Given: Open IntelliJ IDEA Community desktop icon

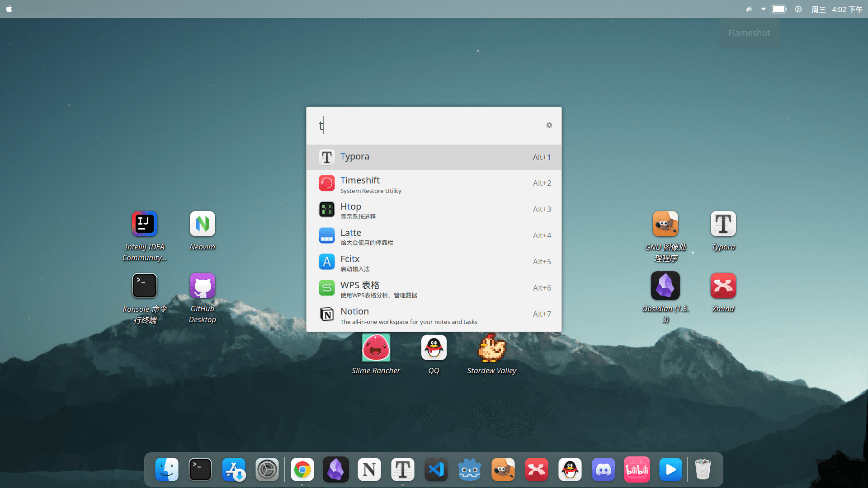Looking at the screenshot, I should (x=145, y=236).
